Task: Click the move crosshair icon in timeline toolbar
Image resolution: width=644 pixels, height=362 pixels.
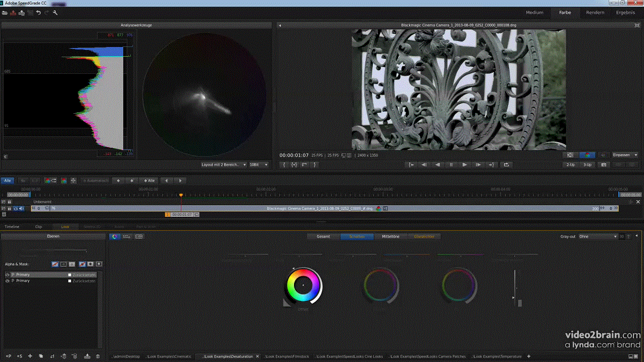Action: (x=73, y=180)
